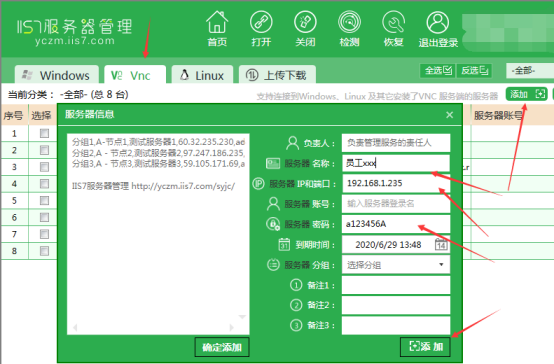Screen dimensions: 554x364
Task: Click the IP field showing 192.168.1.235
Action: coord(396,183)
